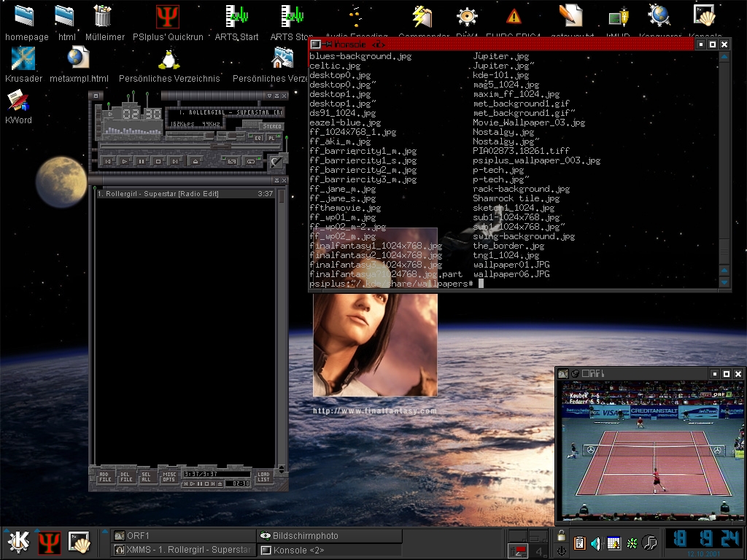Click the panel logout power icon
Image resolution: width=747 pixels, height=560 pixels.
562,551
